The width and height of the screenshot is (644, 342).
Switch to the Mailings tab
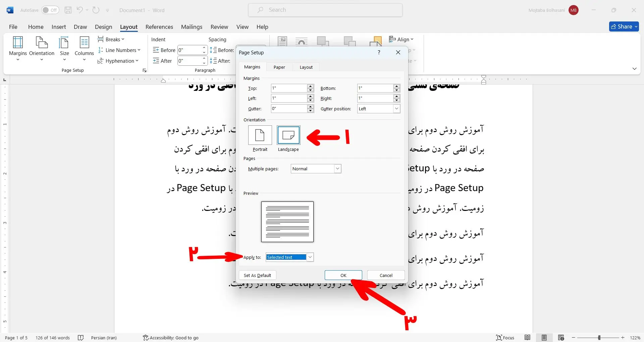[192, 27]
